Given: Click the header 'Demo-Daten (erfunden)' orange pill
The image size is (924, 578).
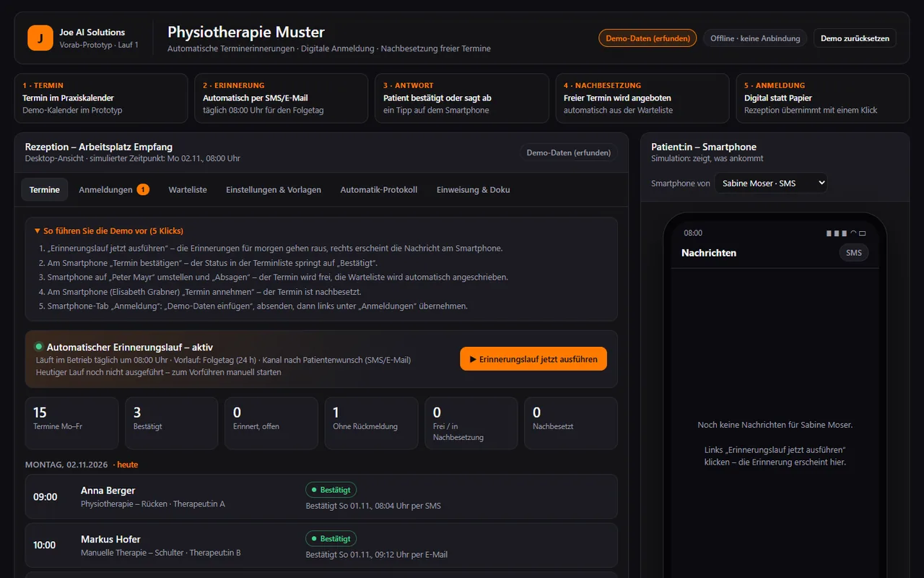Looking at the screenshot, I should pos(648,38).
